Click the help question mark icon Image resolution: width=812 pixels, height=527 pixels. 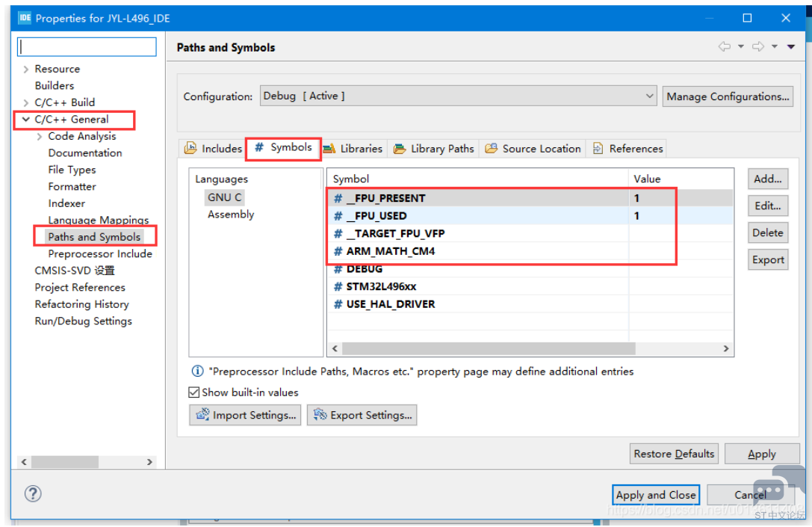point(33,493)
